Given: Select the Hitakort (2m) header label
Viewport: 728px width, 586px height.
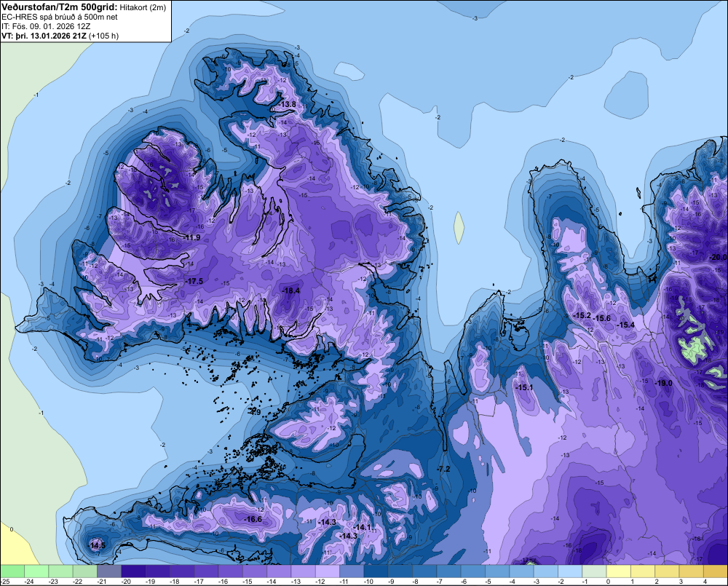Looking at the screenshot, I should pyautogui.click(x=143, y=7).
